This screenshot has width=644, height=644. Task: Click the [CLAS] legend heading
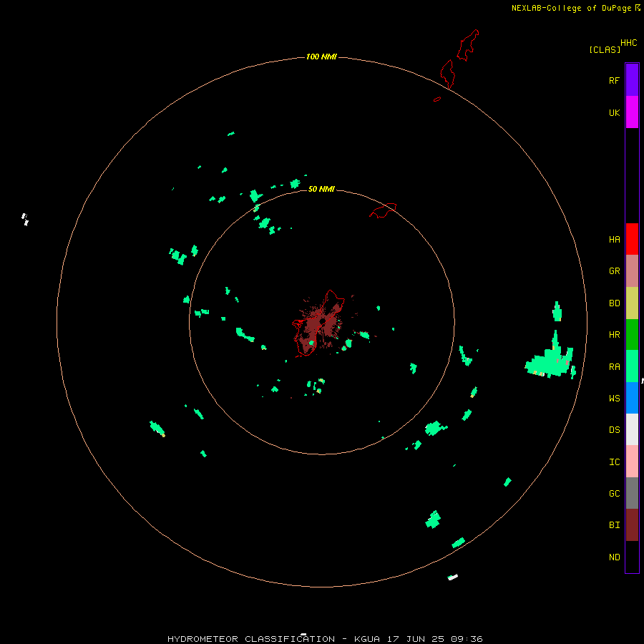(x=605, y=49)
